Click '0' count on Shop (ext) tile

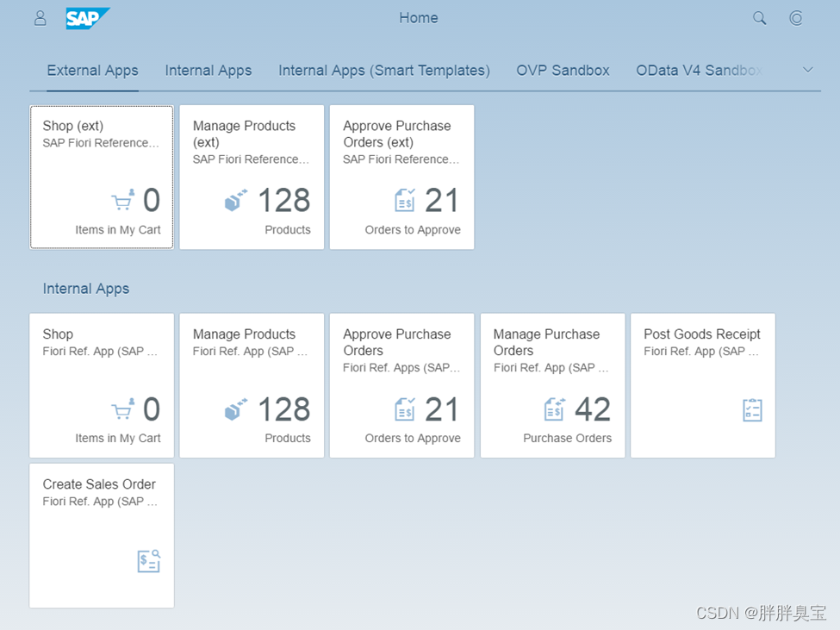point(152,200)
